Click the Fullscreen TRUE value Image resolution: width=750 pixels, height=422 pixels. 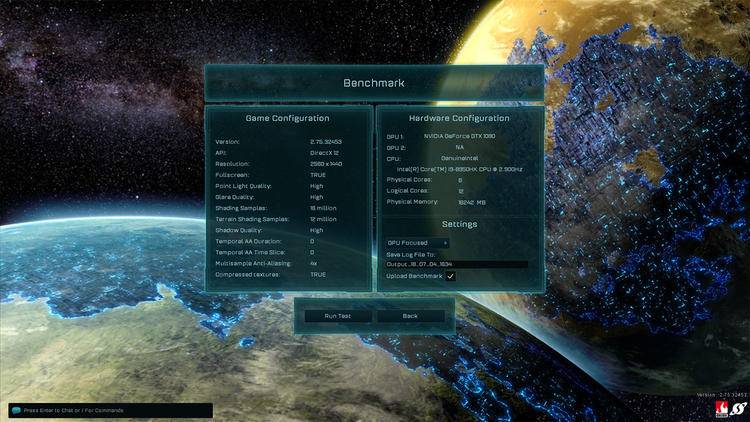318,175
